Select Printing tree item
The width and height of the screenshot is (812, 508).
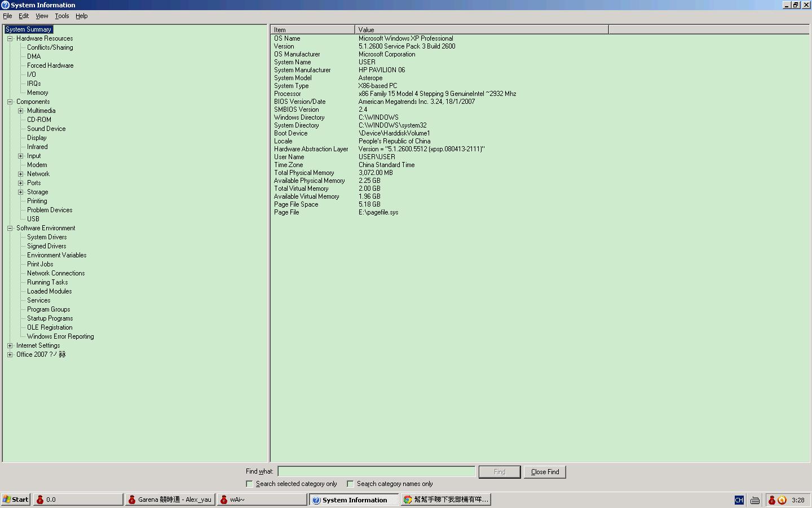37,201
